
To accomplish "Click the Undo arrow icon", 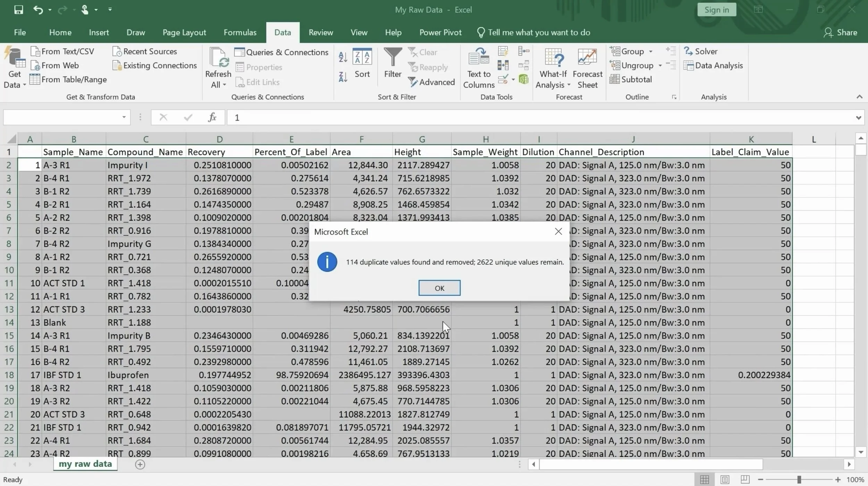I will click(x=37, y=10).
